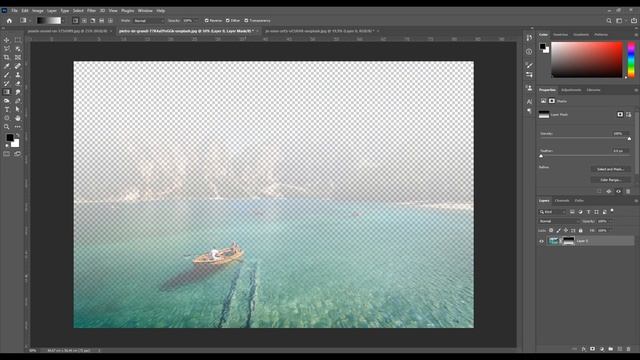Viewport: 640px width, 360px height.
Task: Toggle the Transparency checkbox
Action: (246, 20)
